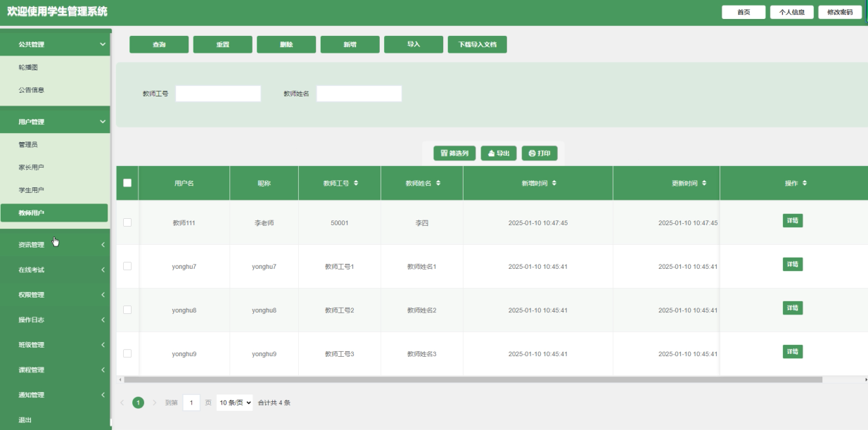The height and width of the screenshot is (430, 868).
Task: Click the 50001 teacher number cell
Action: [x=340, y=223]
